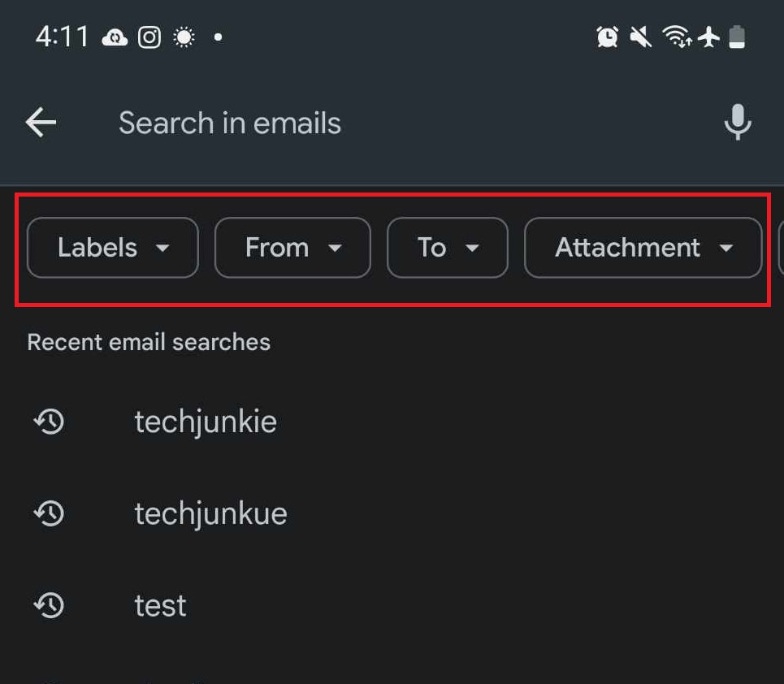Select recent search techjunkie

(206, 422)
